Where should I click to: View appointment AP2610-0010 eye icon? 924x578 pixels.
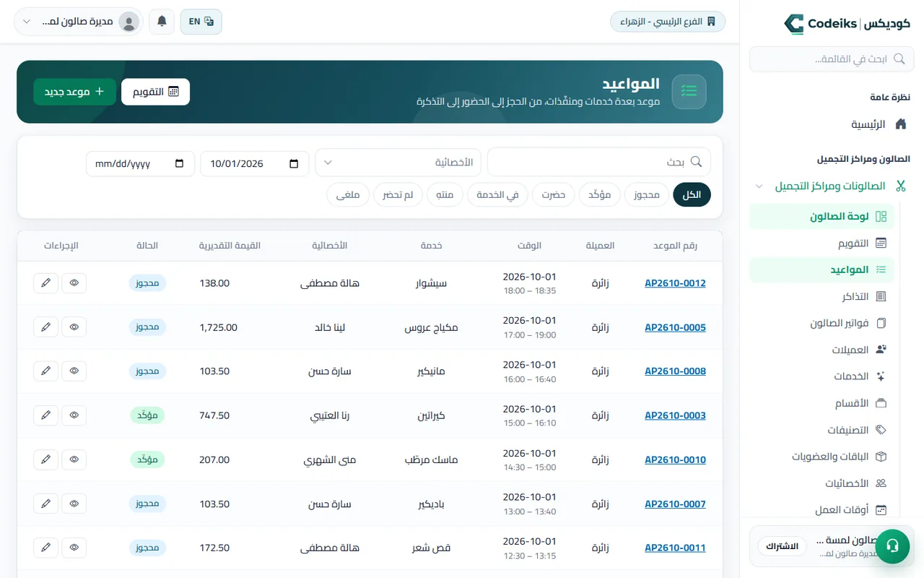[x=74, y=460]
